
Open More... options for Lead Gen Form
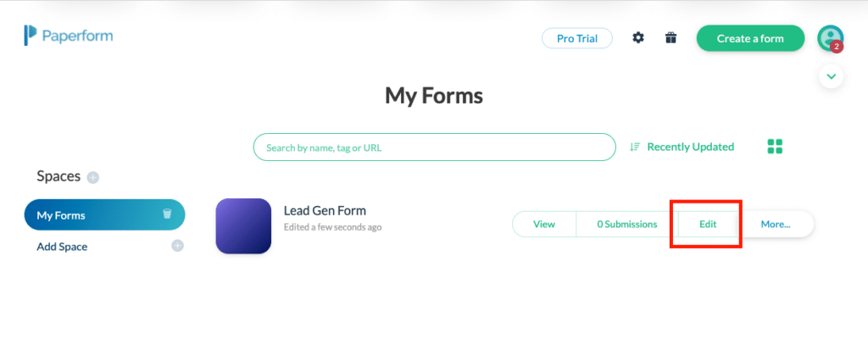click(776, 224)
